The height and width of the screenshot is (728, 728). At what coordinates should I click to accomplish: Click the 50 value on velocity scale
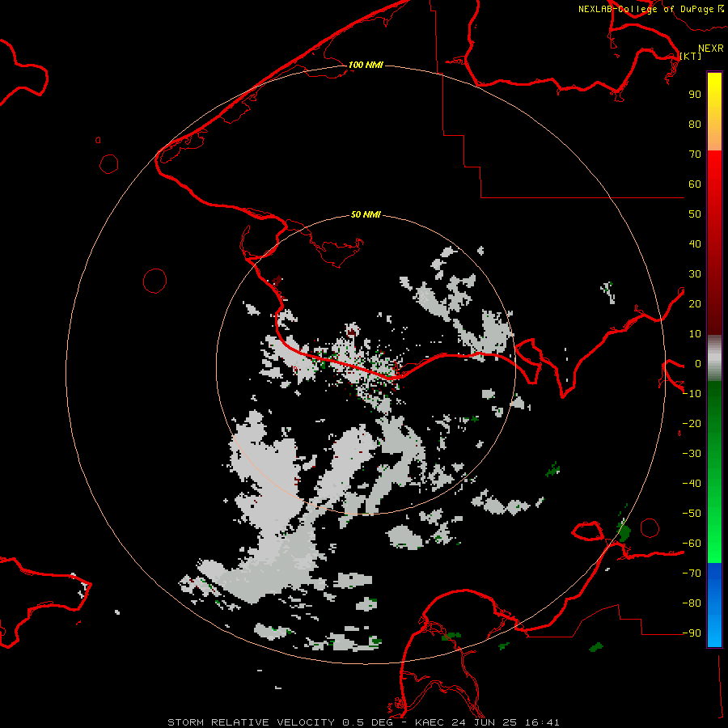pos(695,214)
